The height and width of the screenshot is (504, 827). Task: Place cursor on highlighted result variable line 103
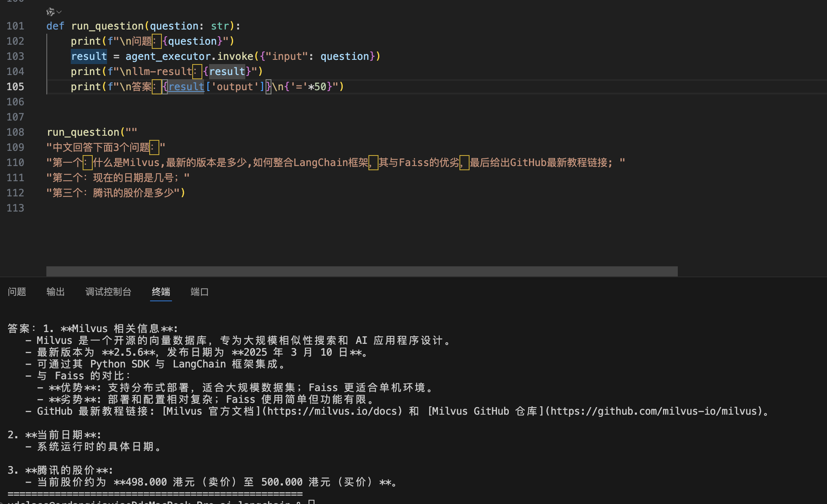[89, 56]
